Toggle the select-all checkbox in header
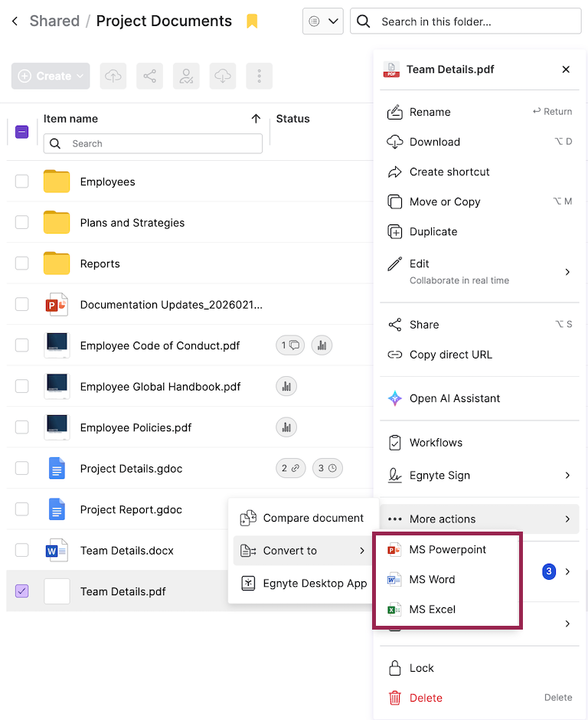This screenshot has height=720, width=588. [22, 132]
